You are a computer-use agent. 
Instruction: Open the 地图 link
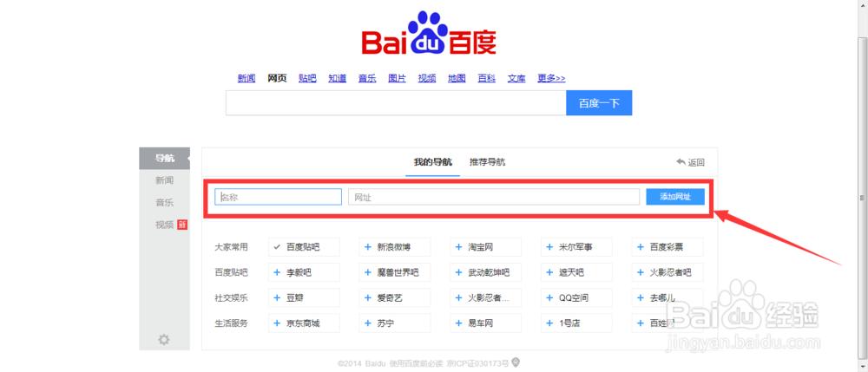click(457, 78)
